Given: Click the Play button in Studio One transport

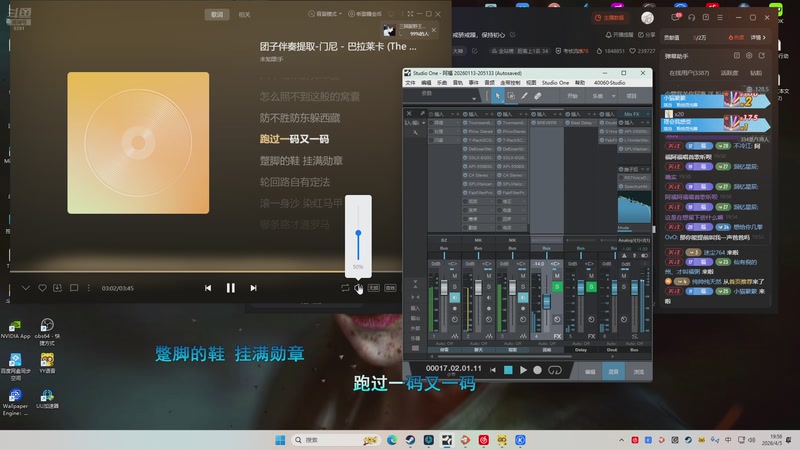Looking at the screenshot, I should coord(523,370).
